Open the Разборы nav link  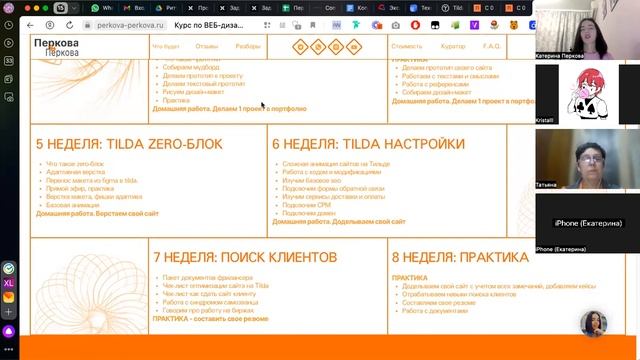(x=248, y=47)
